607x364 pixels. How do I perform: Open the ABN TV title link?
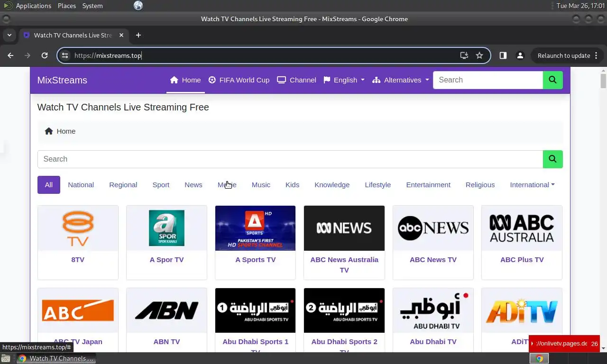(166, 342)
